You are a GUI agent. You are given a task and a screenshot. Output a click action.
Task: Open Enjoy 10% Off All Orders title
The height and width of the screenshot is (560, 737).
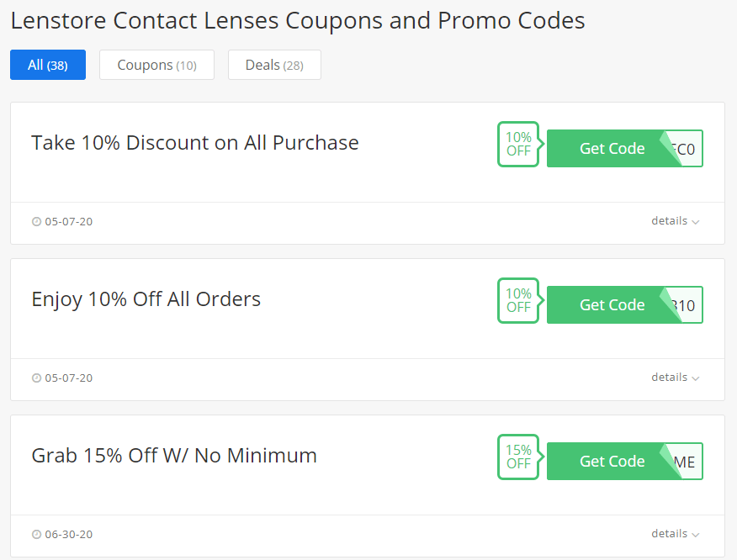[x=146, y=299]
